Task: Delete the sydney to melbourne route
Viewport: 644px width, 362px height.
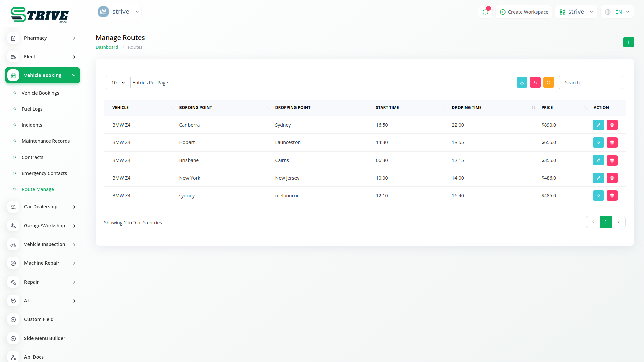Action: tap(612, 196)
